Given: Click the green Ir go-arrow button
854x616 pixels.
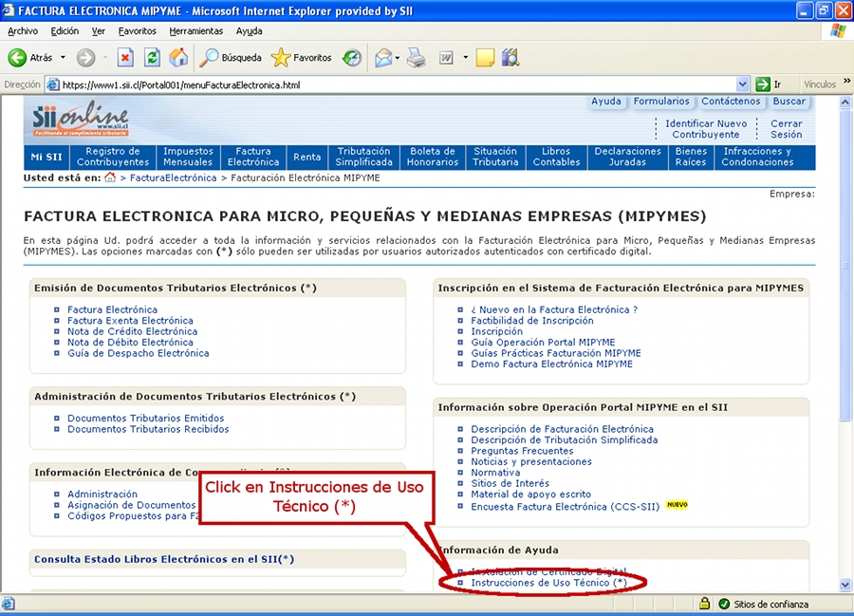Looking at the screenshot, I should tap(763, 84).
